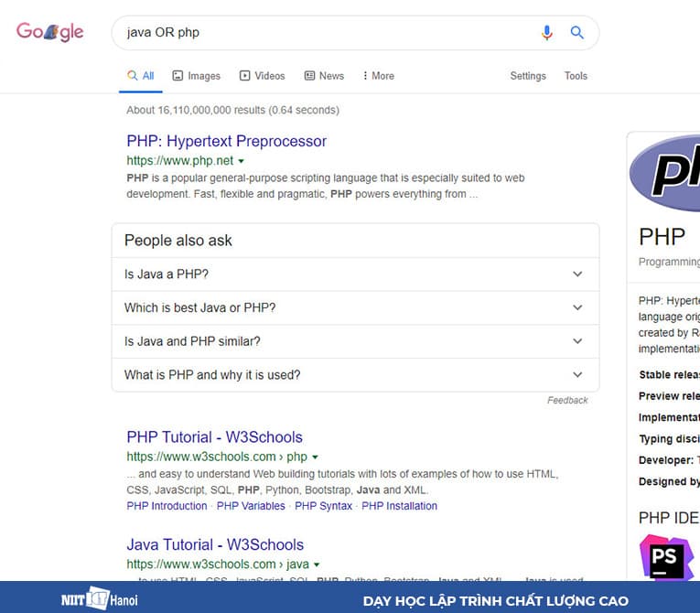Open search Tools
The width and height of the screenshot is (700, 613).
pyautogui.click(x=576, y=76)
